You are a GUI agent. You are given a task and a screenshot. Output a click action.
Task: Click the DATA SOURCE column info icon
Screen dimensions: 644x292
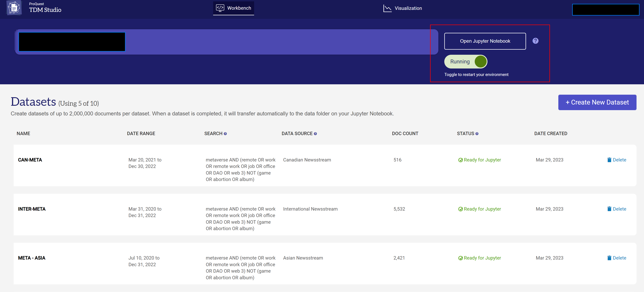coord(315,134)
